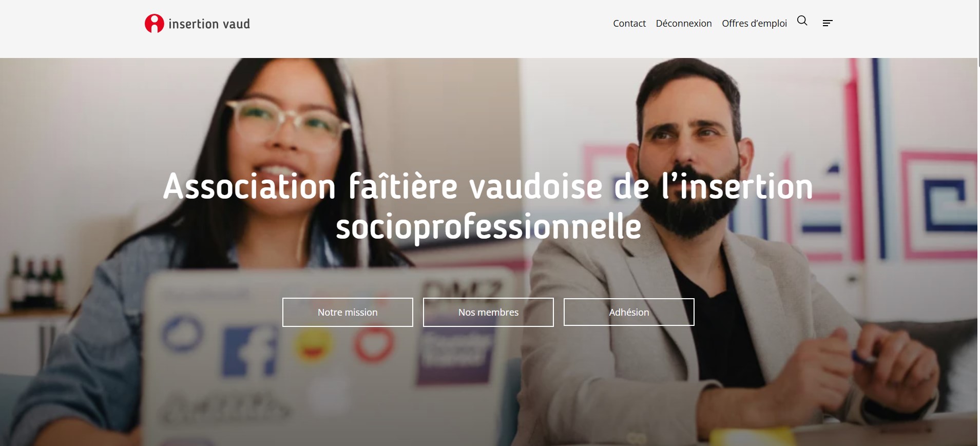Click the Notre mission button

click(x=348, y=312)
